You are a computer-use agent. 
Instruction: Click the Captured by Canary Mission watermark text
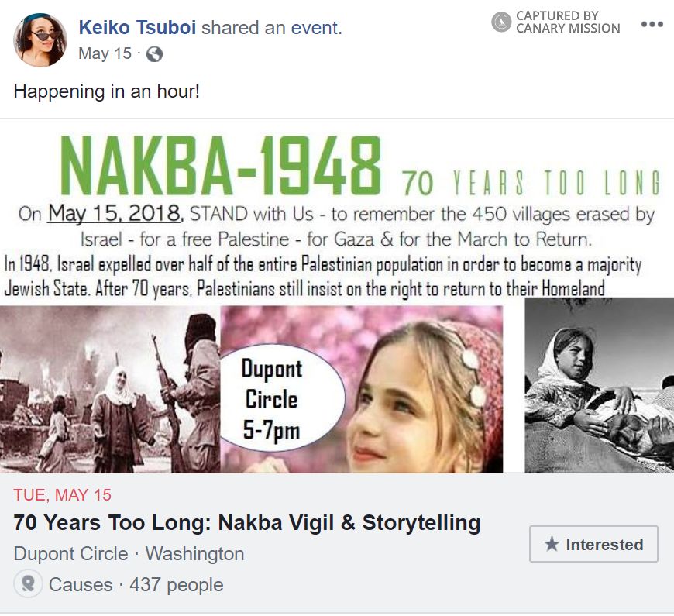tap(568, 22)
